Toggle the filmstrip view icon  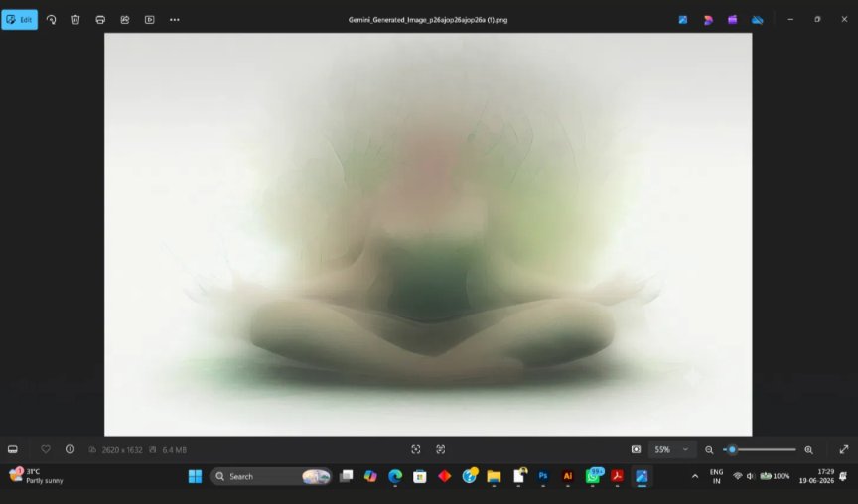click(13, 449)
